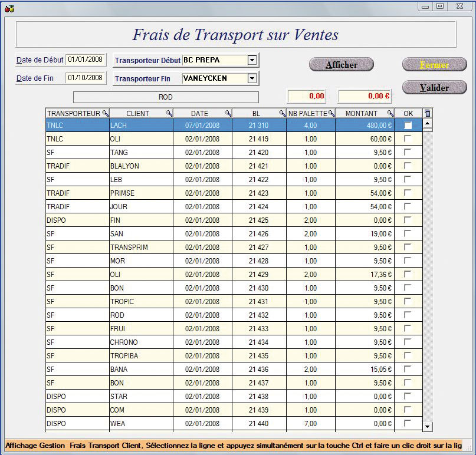Click the search magnifier in the BL header

pos(283,113)
